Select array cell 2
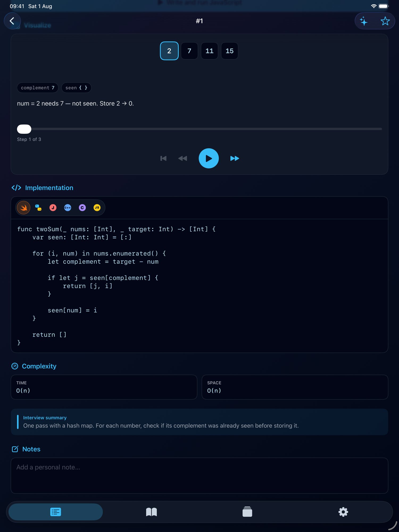The height and width of the screenshot is (532, 399). [x=169, y=51]
